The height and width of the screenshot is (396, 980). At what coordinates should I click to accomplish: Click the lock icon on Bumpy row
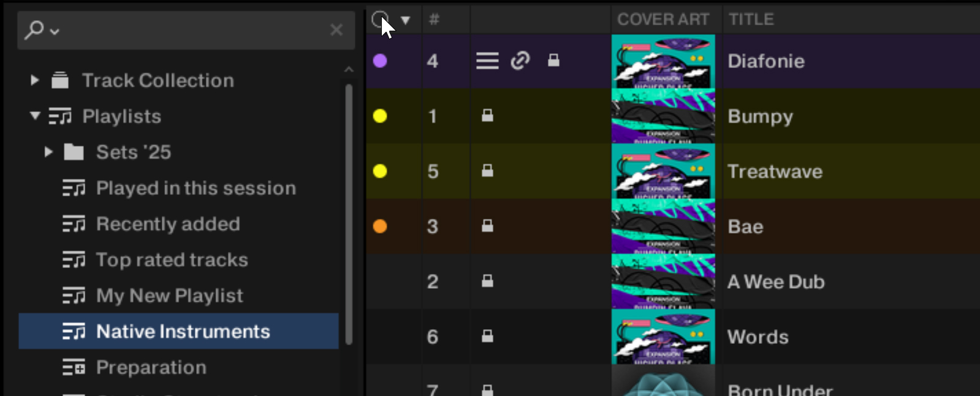[x=487, y=115]
